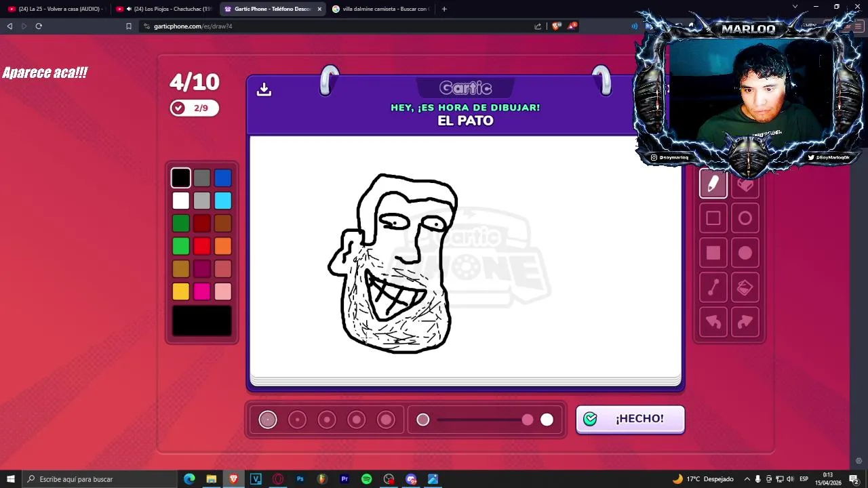Screen dimensions: 868x488
Task: Open the custom color picker black box
Action: point(202,321)
